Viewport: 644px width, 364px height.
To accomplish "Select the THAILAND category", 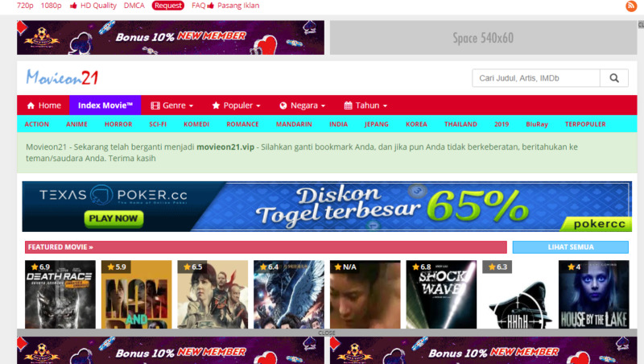I will coord(460,124).
